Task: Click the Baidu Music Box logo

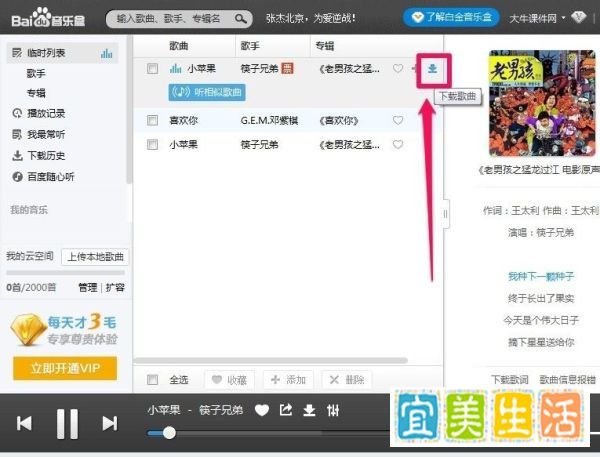Action: click(x=48, y=18)
